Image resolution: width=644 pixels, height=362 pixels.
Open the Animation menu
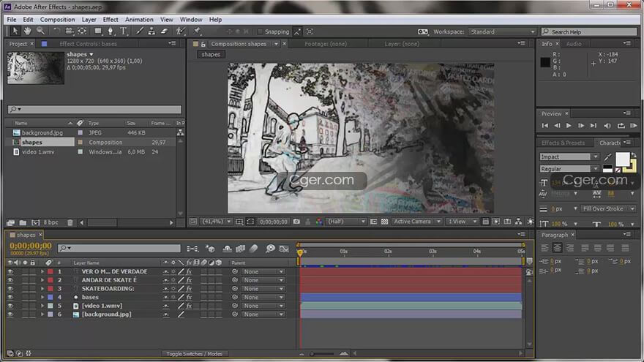coord(139,19)
